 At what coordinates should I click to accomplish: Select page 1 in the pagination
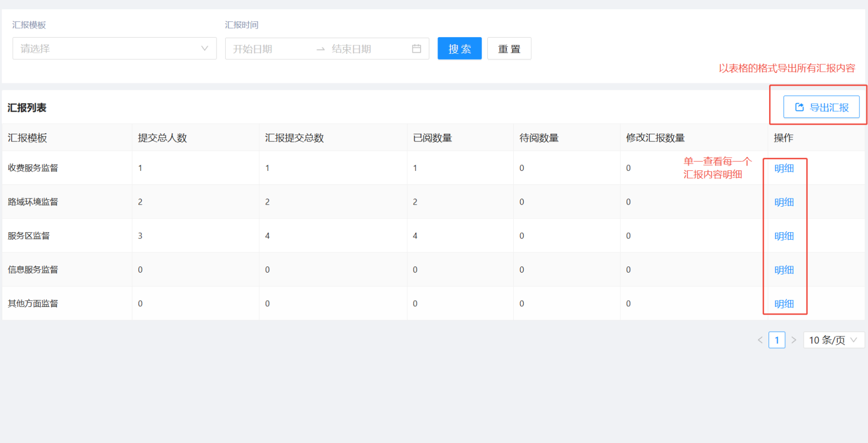coord(777,340)
